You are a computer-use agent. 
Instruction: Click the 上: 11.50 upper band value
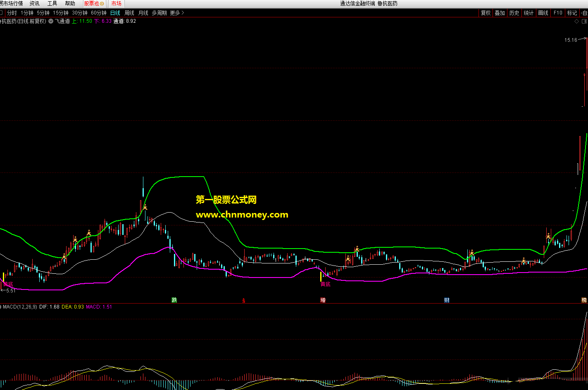[82, 21]
